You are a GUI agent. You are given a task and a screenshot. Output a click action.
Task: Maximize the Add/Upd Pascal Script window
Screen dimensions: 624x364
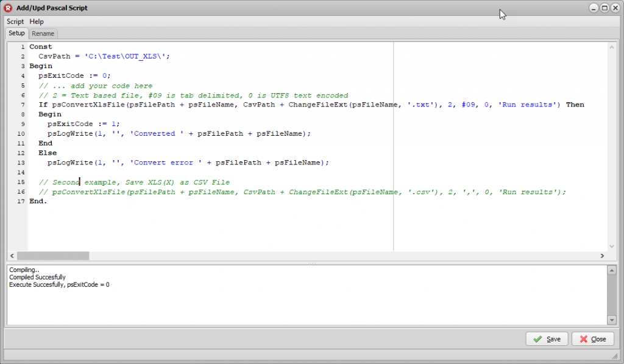point(604,8)
